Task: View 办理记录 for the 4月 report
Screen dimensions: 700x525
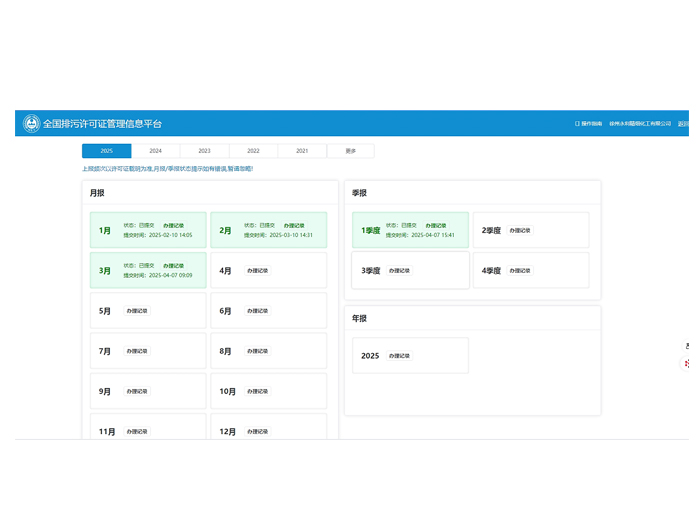Action: 258,271
